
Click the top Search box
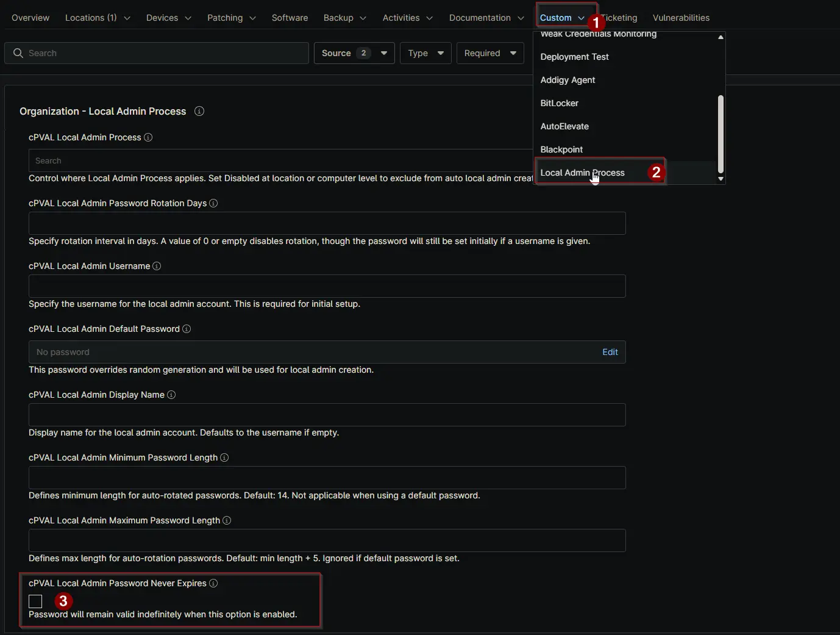(157, 53)
